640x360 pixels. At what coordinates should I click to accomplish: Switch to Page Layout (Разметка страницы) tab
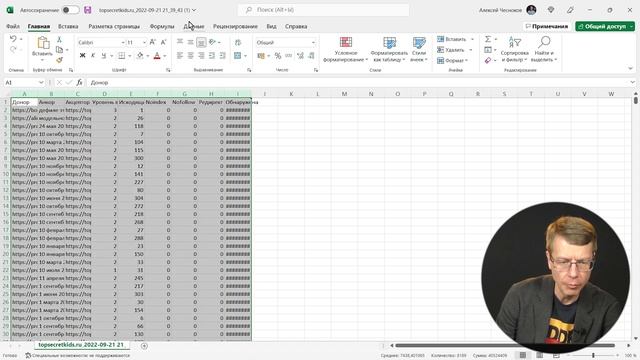[114, 26]
